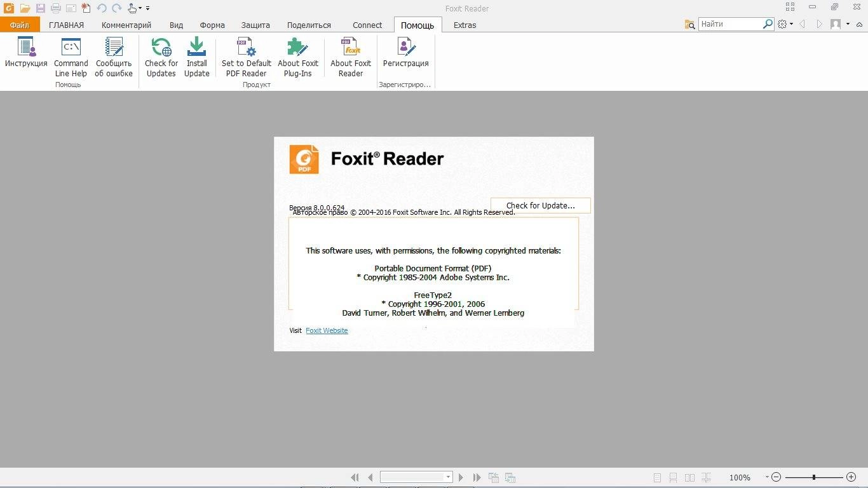Go to next page button
The image size is (868, 488).
pyautogui.click(x=461, y=477)
